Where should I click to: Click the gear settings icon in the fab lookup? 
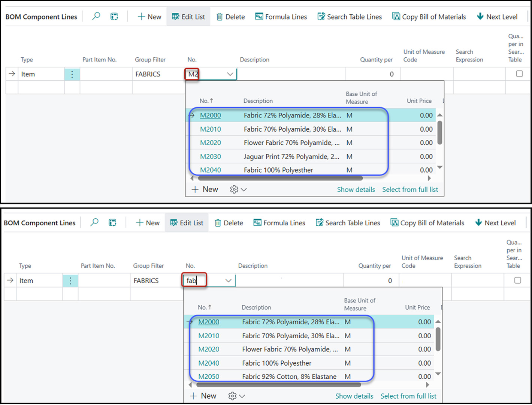[x=232, y=396]
